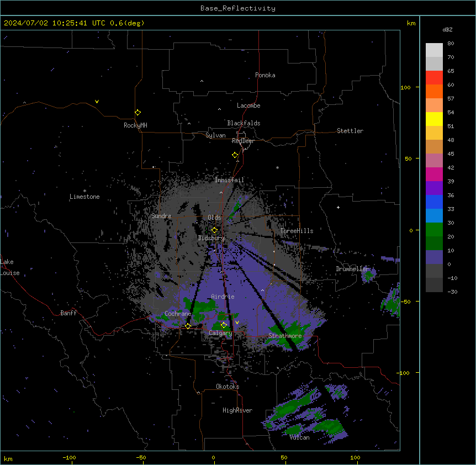Click the Lacombe city label
The image size is (476, 465).
[x=248, y=105]
